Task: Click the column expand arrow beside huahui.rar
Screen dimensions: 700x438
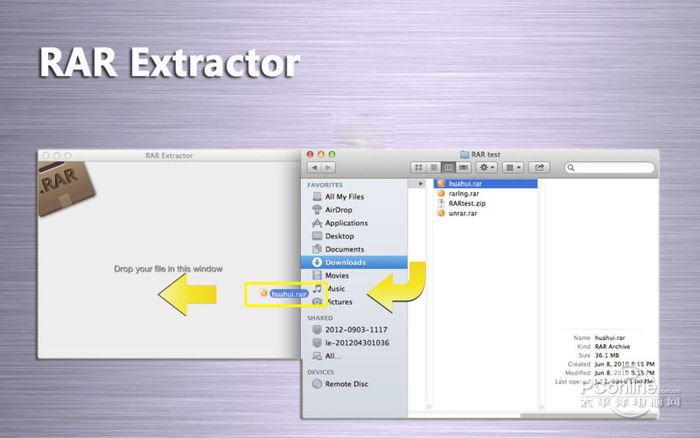Action: click(x=420, y=184)
